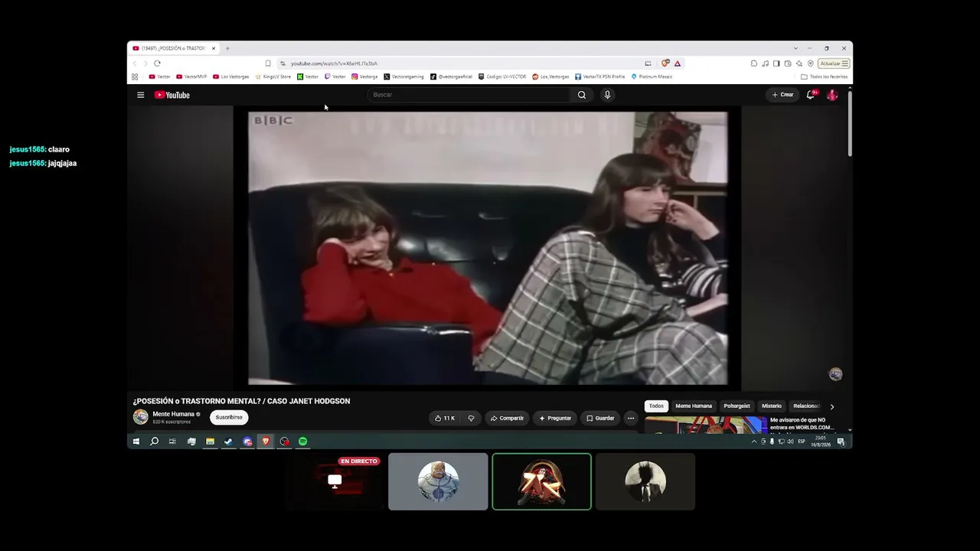Switch to the POSESIÓN o TRASTORNO tab
The image size is (980, 551).
tap(175, 48)
